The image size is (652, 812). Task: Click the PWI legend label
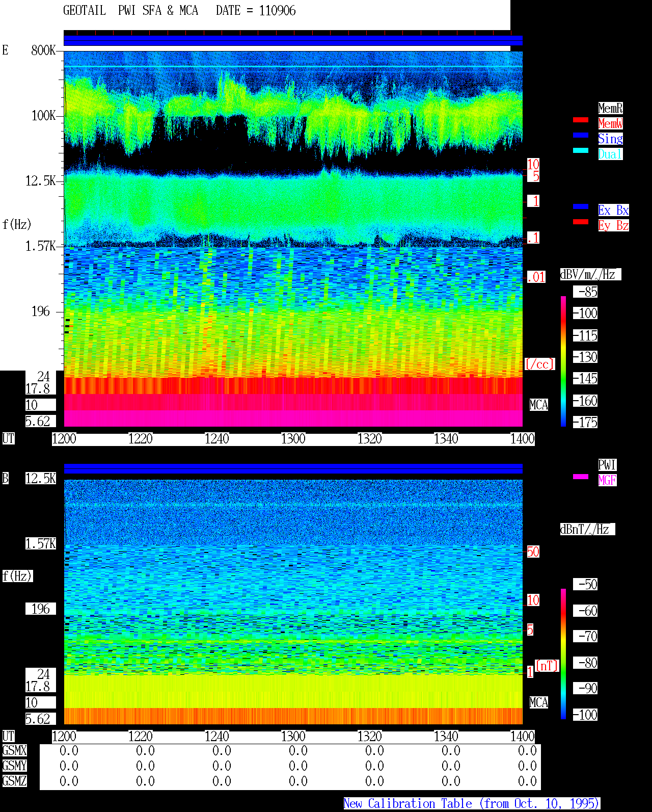pyautogui.click(x=607, y=465)
